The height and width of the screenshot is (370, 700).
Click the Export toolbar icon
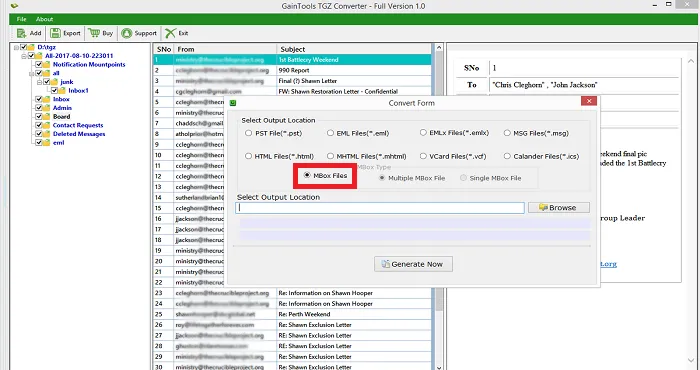[55, 33]
